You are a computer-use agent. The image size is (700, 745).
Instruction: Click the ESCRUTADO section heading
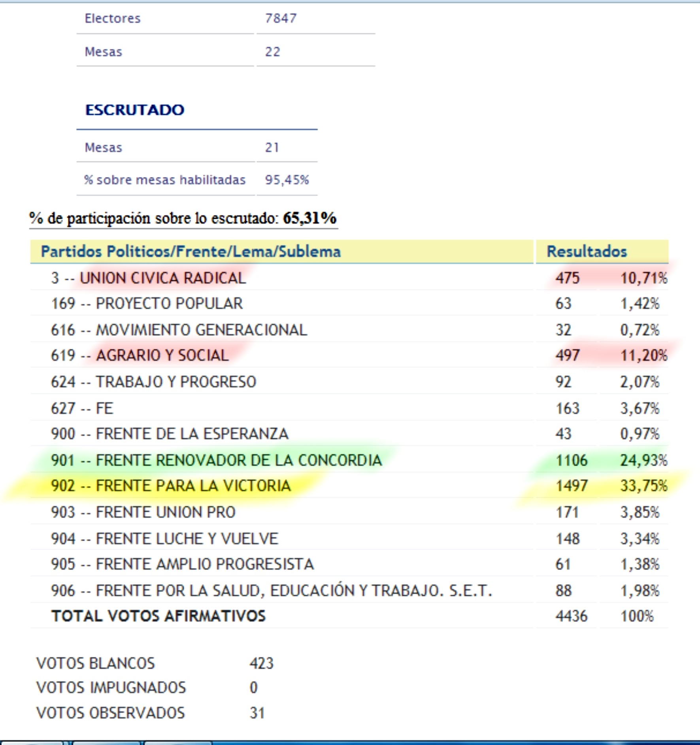point(135,110)
